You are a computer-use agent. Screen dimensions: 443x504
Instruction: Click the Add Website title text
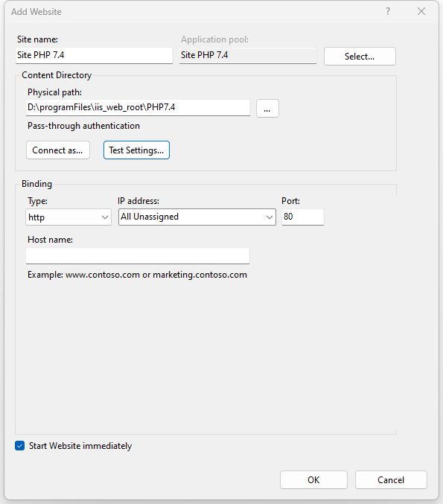coord(36,12)
